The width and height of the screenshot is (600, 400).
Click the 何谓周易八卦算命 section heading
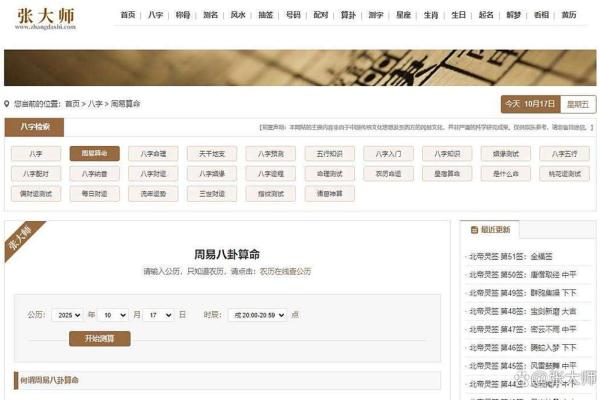pos(49,380)
